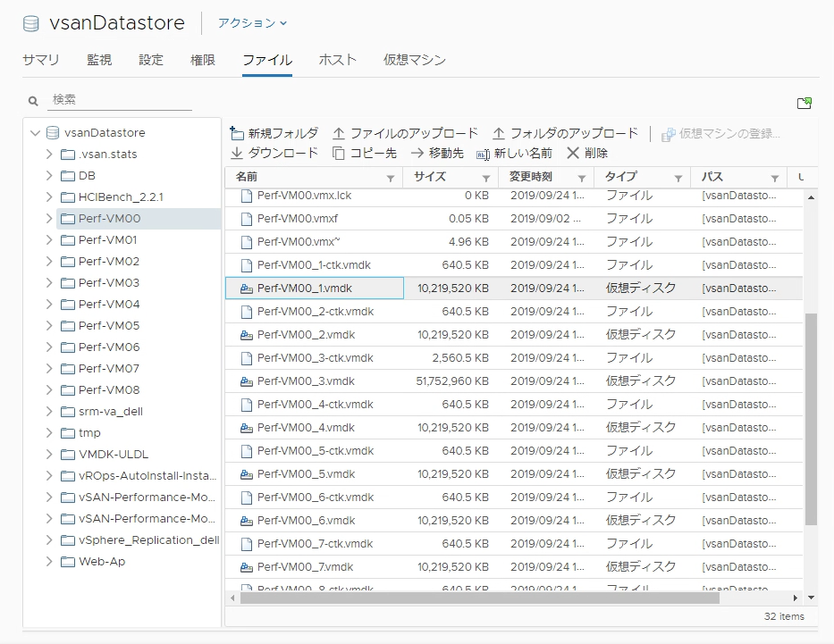Click the 新規フォルダ button label
The height and width of the screenshot is (644, 834).
click(x=283, y=133)
